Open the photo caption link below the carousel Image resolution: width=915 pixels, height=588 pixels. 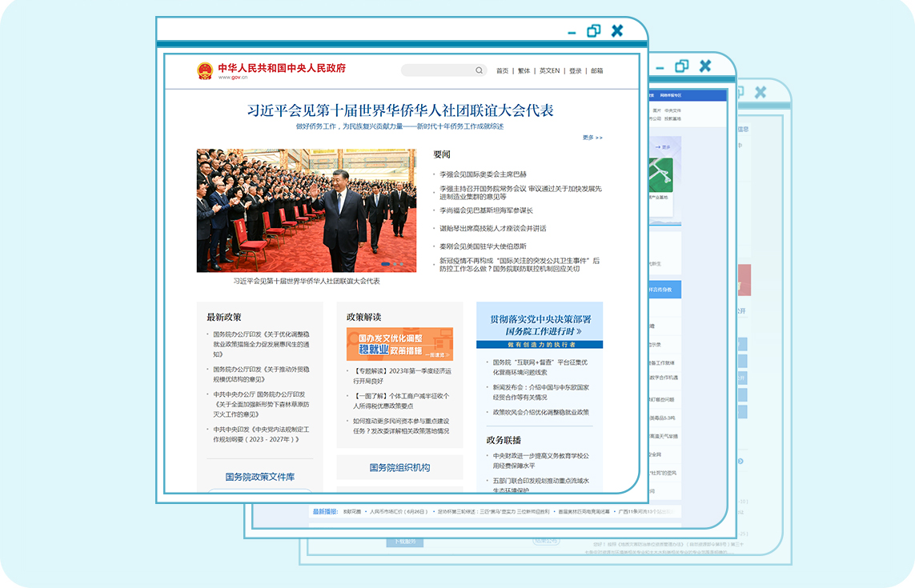[307, 281]
